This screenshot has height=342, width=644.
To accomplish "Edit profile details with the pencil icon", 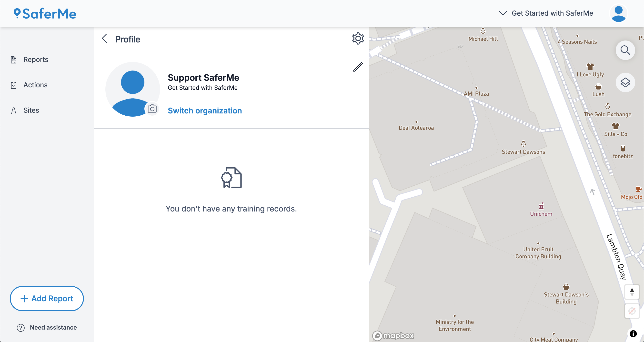I will [358, 67].
